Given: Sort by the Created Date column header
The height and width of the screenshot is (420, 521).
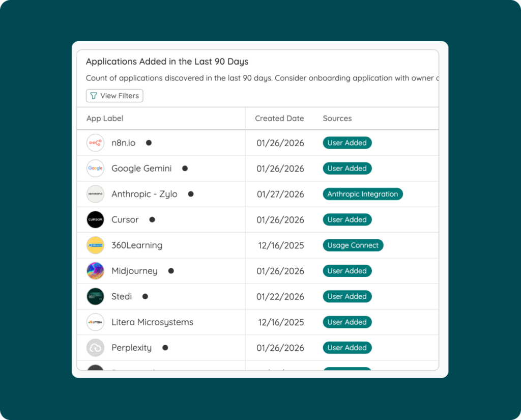Looking at the screenshot, I should (x=279, y=119).
